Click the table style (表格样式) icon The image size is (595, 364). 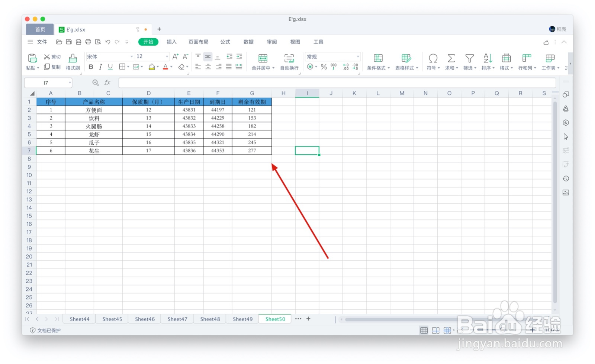406,58
